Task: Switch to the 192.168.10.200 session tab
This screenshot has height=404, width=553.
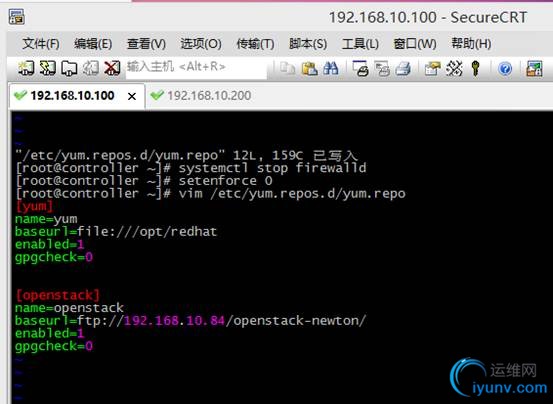Action: point(201,96)
